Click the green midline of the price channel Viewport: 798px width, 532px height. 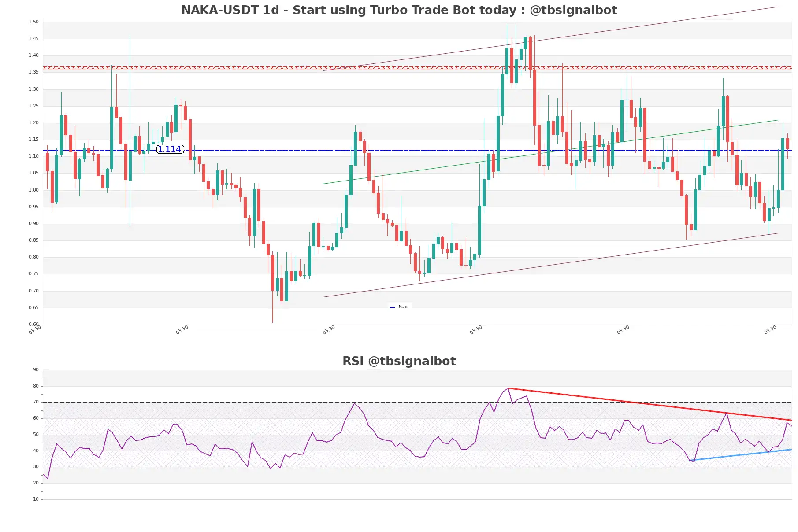551,152
